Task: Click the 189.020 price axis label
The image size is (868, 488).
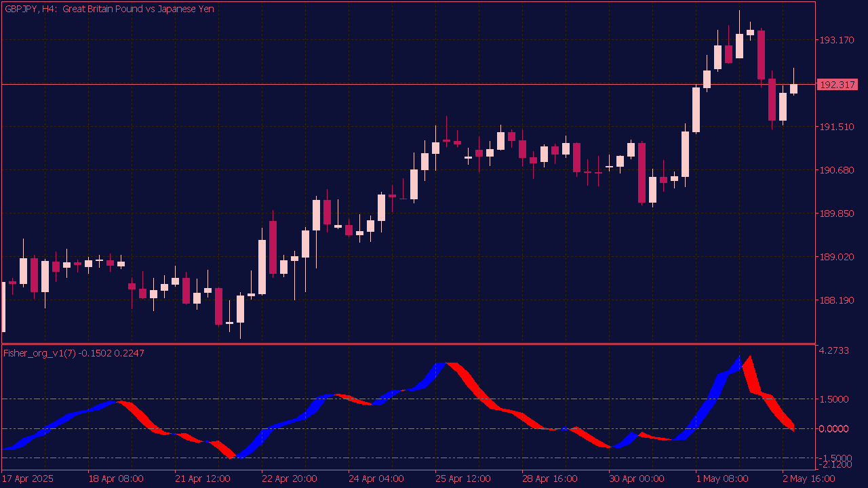Action: [x=837, y=257]
